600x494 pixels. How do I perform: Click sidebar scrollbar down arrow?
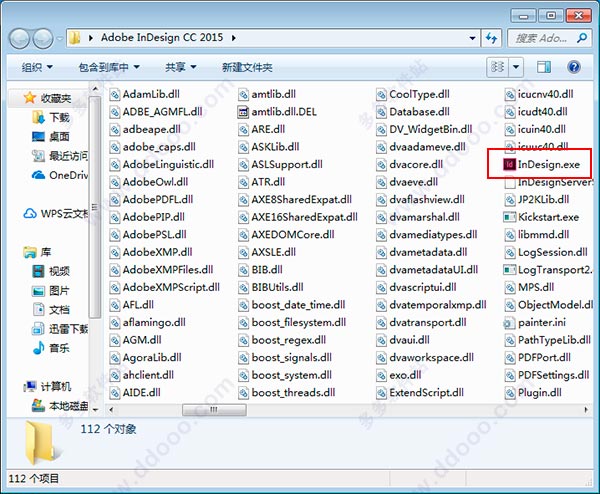[95, 410]
